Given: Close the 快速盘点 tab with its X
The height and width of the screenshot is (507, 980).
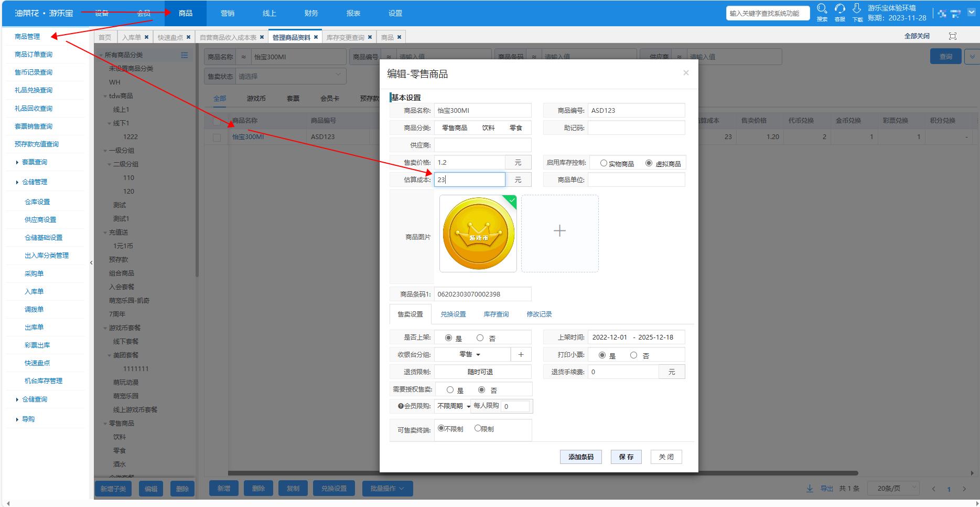Looking at the screenshot, I should (188, 37).
